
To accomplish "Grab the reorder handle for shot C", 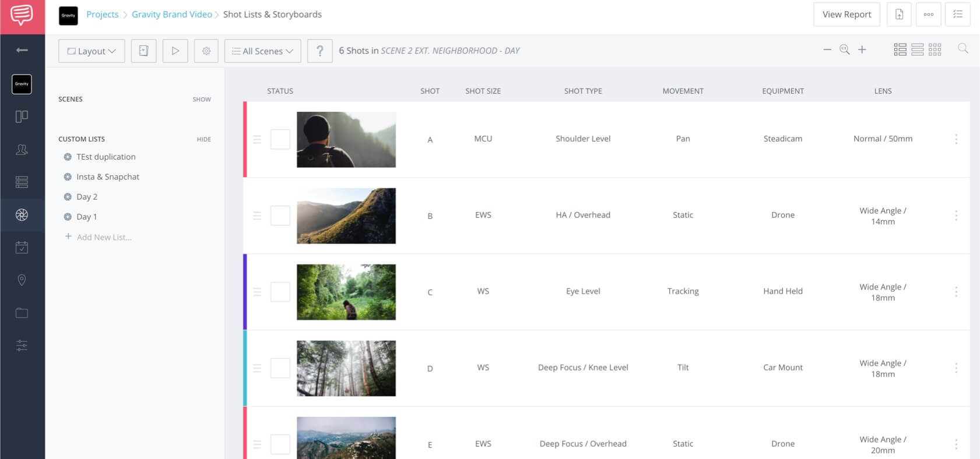I will [257, 292].
